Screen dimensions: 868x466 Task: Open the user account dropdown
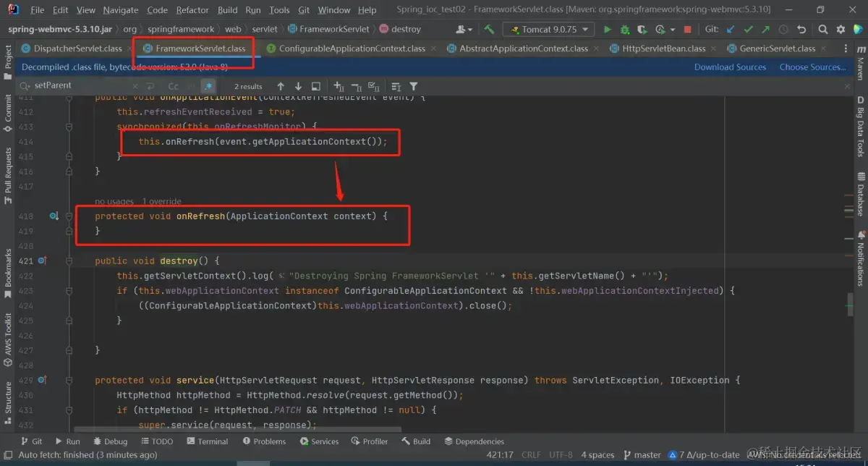pos(466,30)
